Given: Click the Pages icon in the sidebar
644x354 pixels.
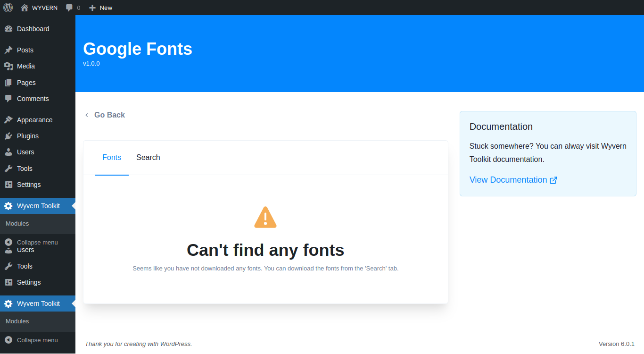Looking at the screenshot, I should [8, 83].
